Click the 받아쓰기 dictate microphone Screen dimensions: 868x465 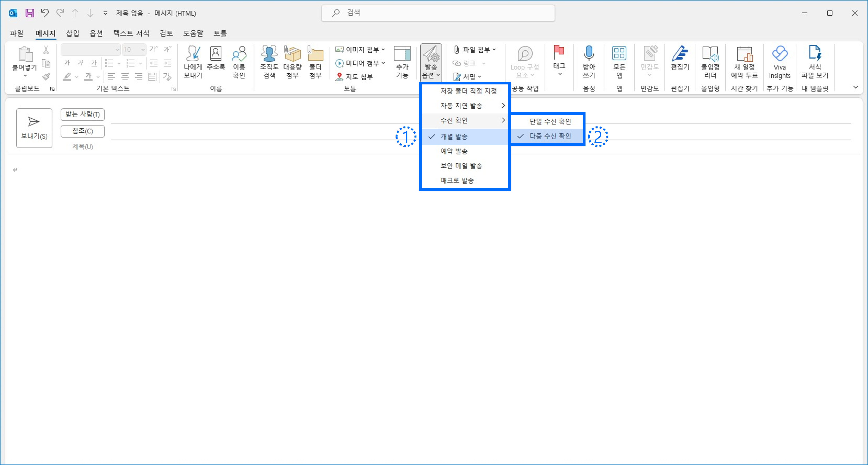[589, 62]
